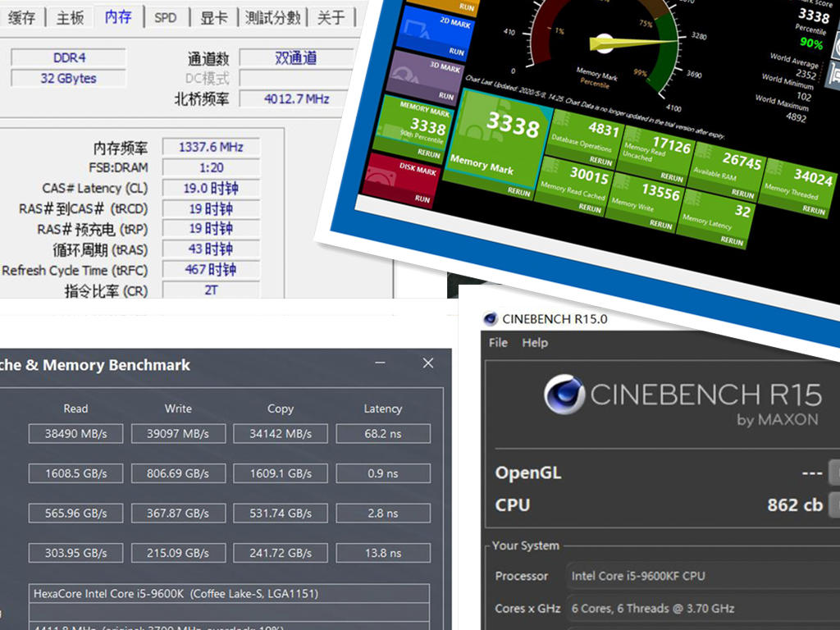Rerun the Memory Threaded test
The width and height of the screenshot is (840, 630).
814,210
